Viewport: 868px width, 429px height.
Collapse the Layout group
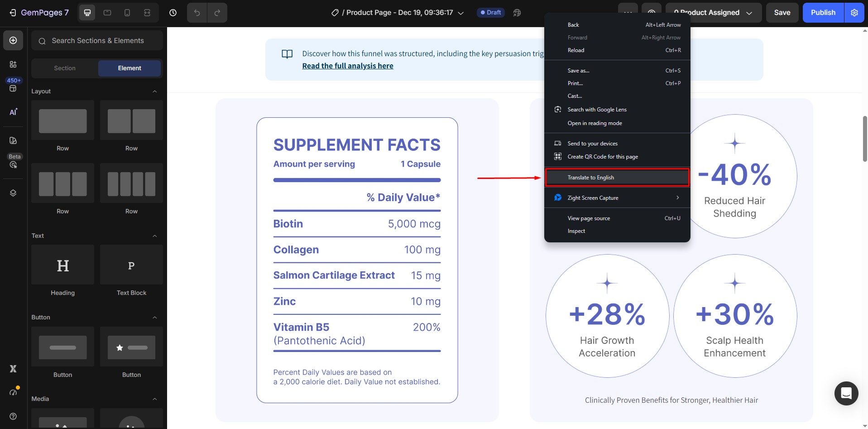(x=155, y=92)
